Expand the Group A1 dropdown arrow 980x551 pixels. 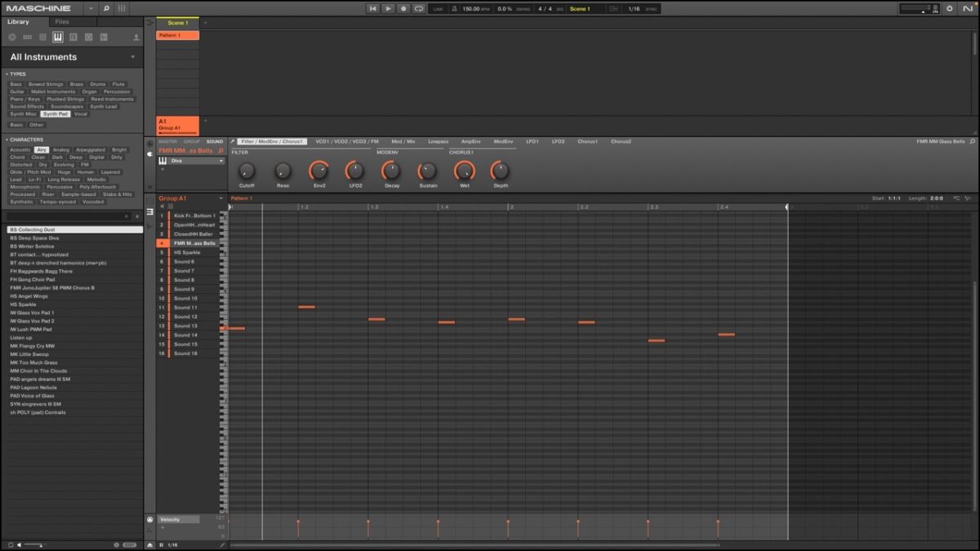[x=220, y=198]
